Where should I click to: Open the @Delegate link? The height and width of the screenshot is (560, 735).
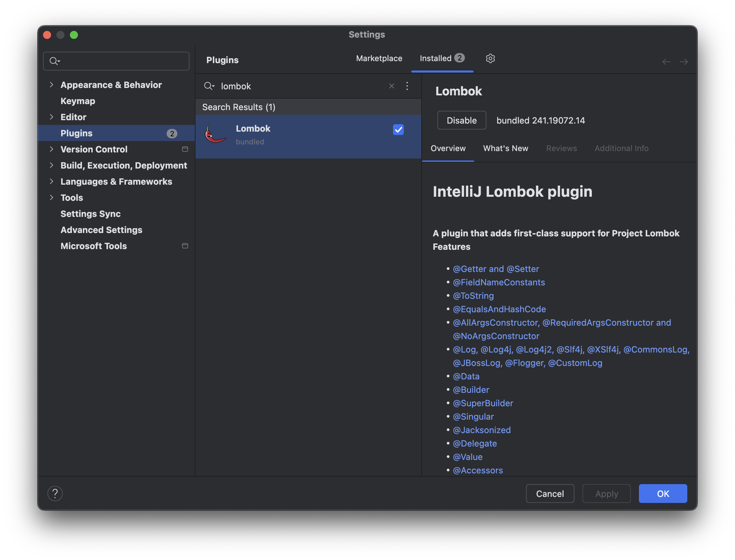pyautogui.click(x=475, y=444)
